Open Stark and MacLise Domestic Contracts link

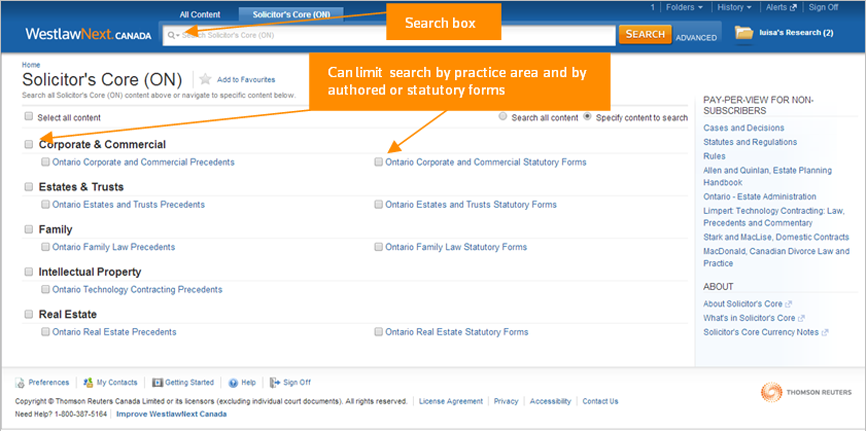pos(776,237)
